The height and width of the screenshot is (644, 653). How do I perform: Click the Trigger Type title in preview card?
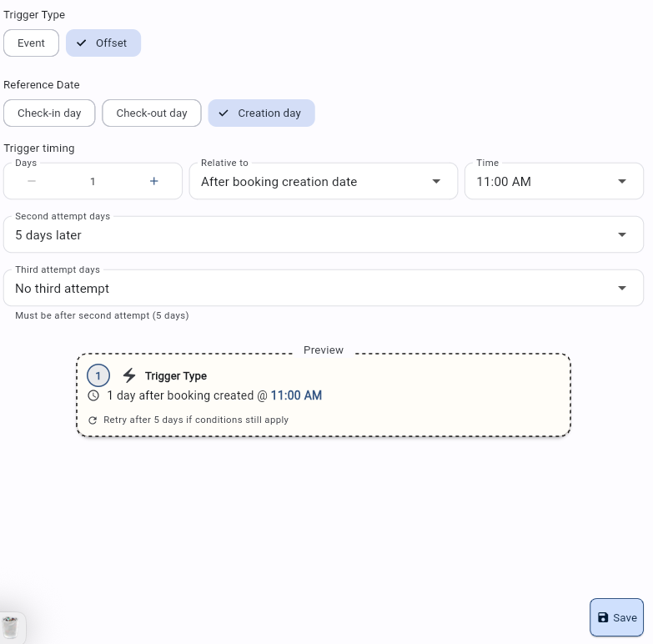176,376
